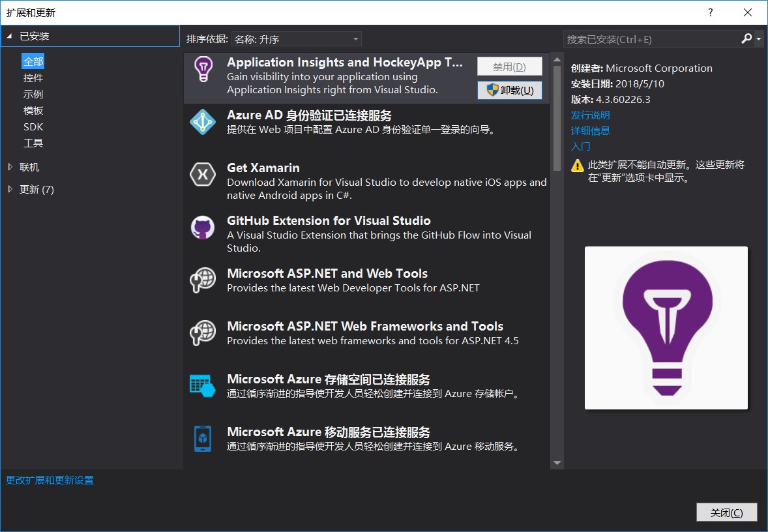
Task: Click the yellow warning triangle icon
Action: point(578,166)
